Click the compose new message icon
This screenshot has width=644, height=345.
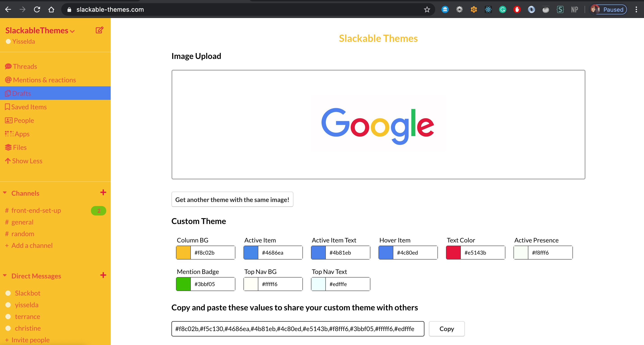(99, 30)
